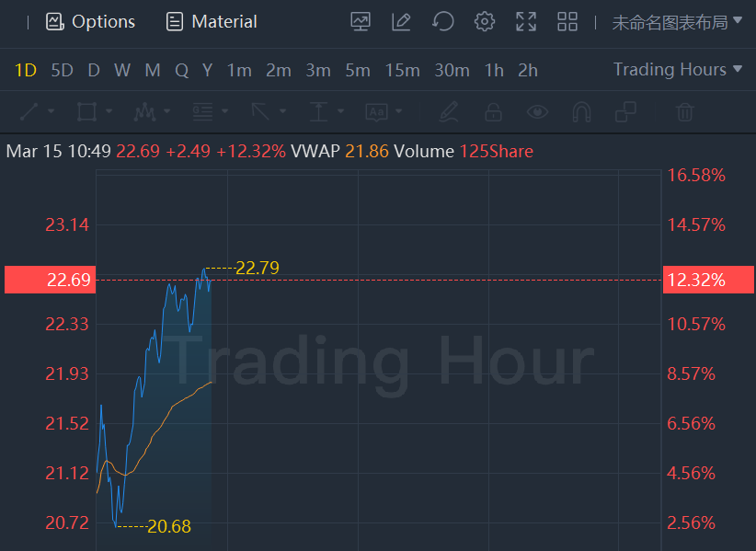
Task: Select the drawing brush pen tool
Action: pyautogui.click(x=449, y=112)
